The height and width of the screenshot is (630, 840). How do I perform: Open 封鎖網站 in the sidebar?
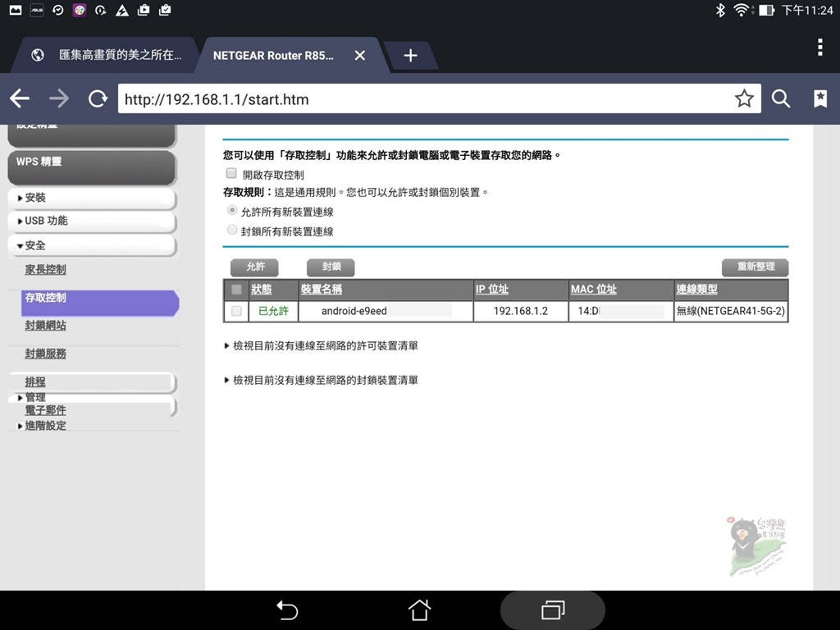click(46, 325)
